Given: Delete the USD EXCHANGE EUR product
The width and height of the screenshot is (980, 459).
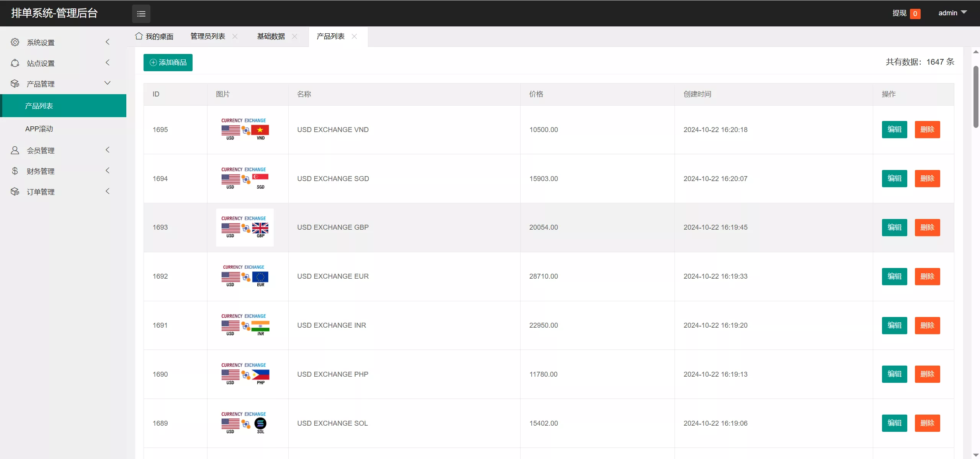Looking at the screenshot, I should [x=927, y=276].
